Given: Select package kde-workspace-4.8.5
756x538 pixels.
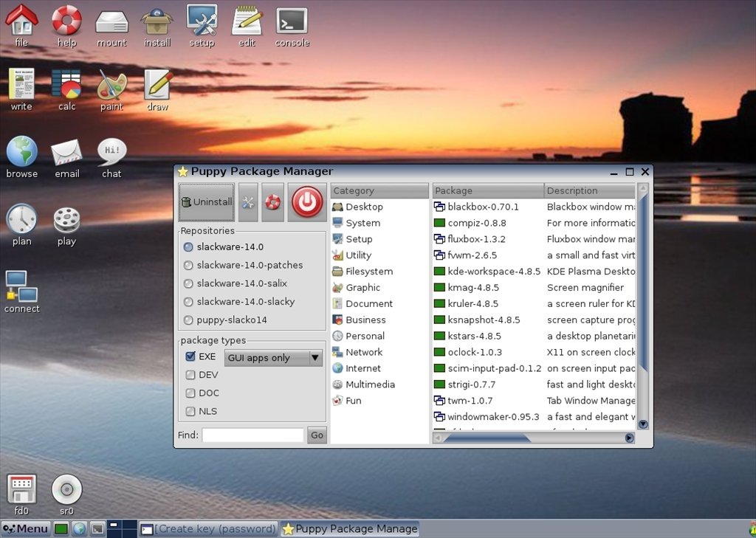Looking at the screenshot, I should click(535, 272).
